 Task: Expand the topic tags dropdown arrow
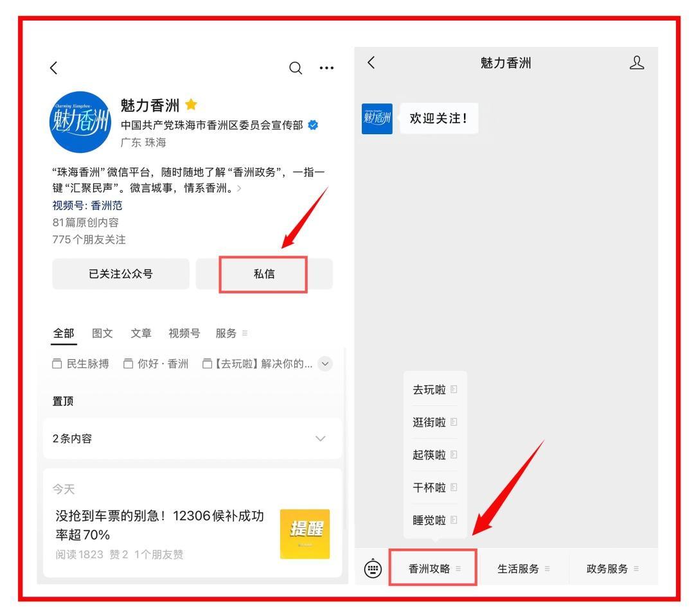click(326, 365)
